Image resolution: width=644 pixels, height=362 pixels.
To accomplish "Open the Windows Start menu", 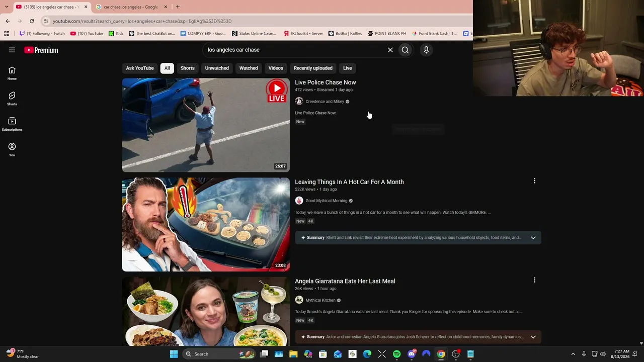I will 174,354.
